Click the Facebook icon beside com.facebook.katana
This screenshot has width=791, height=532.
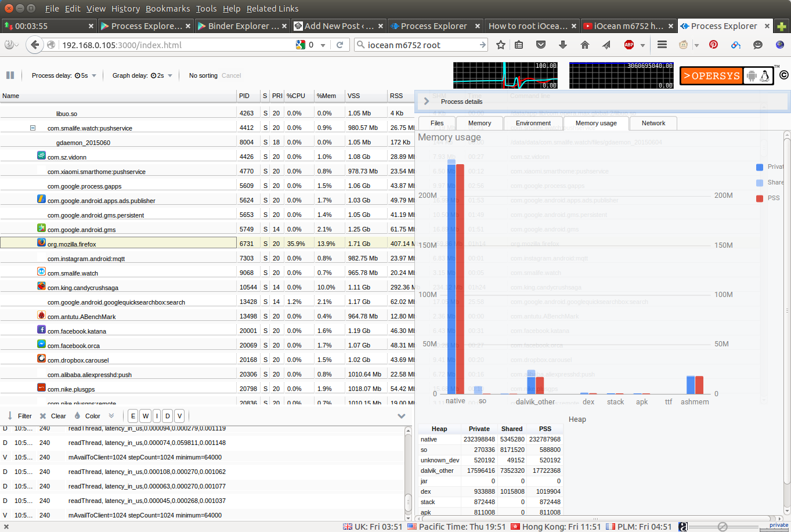pos(41,330)
